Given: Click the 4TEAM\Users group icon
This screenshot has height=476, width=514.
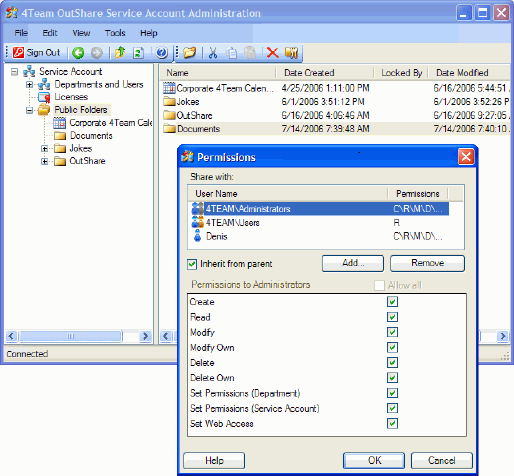Looking at the screenshot, I should (x=198, y=222).
